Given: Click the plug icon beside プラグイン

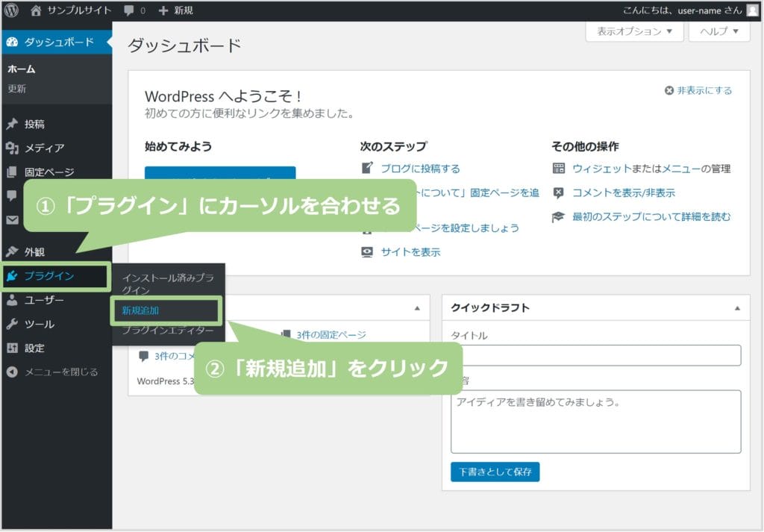Looking at the screenshot, I should (x=12, y=276).
